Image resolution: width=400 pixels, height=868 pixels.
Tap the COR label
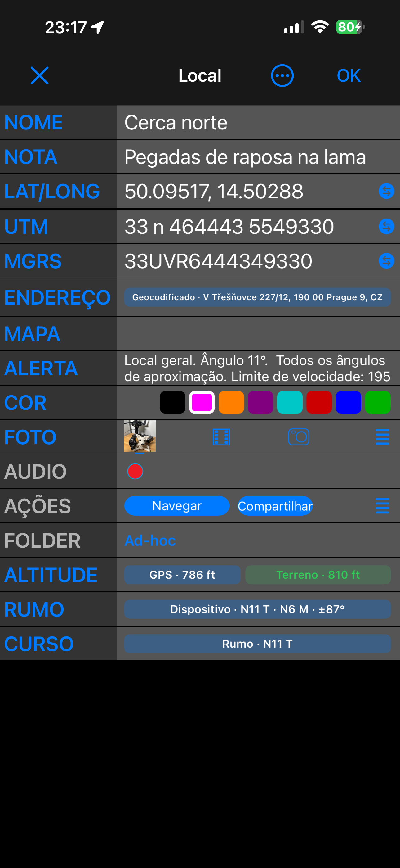click(x=25, y=403)
